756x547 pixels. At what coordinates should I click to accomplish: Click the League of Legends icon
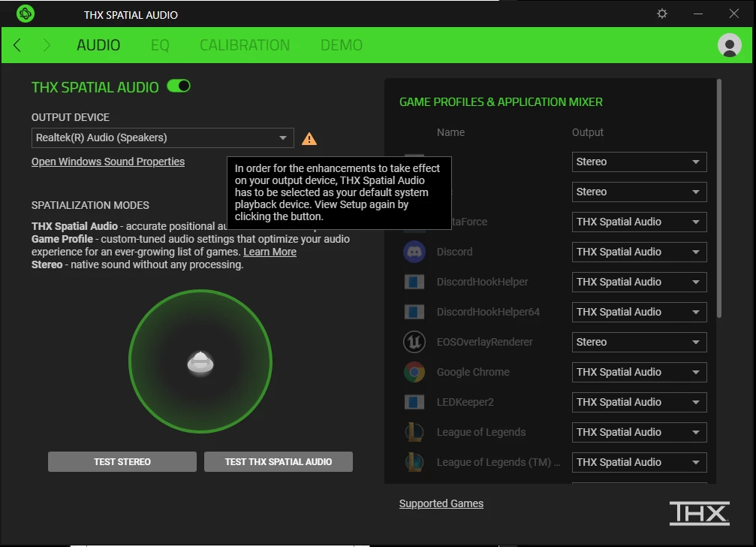tap(414, 432)
